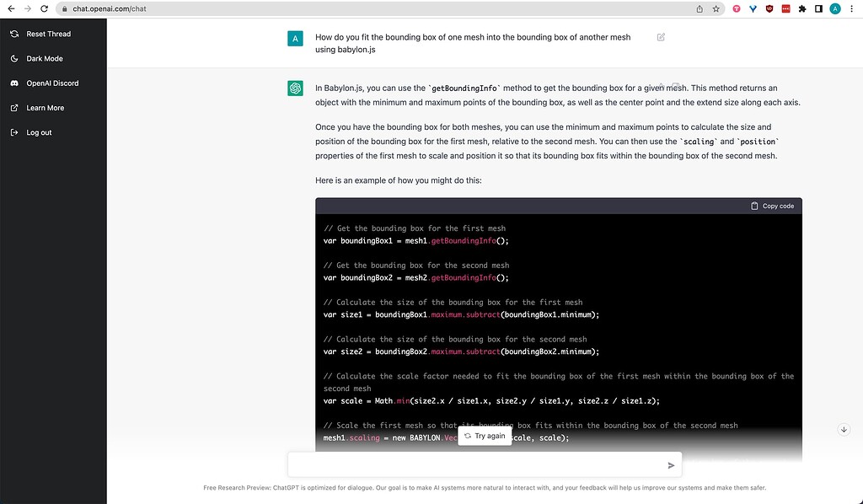
Task: Click the comment "// Get the bounding box for the second mesh"
Action: click(x=416, y=265)
